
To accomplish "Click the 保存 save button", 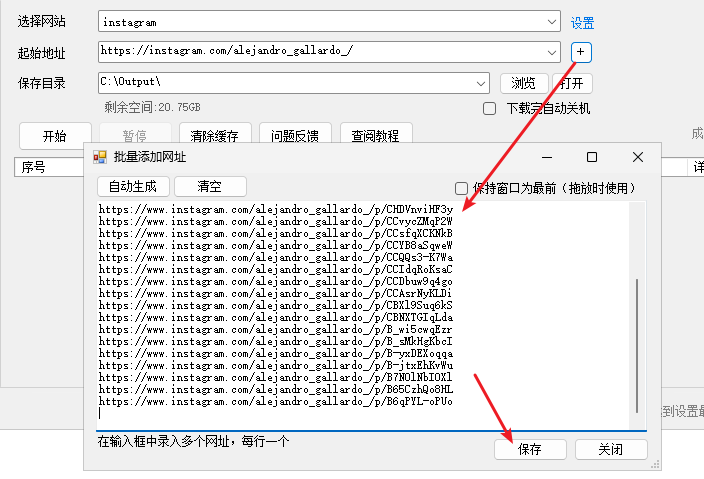I will pos(530,449).
